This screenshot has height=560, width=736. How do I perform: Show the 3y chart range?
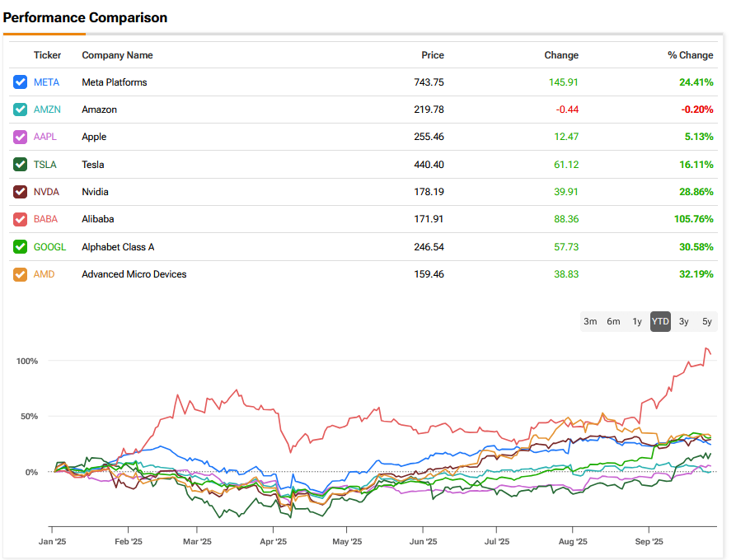click(x=684, y=321)
